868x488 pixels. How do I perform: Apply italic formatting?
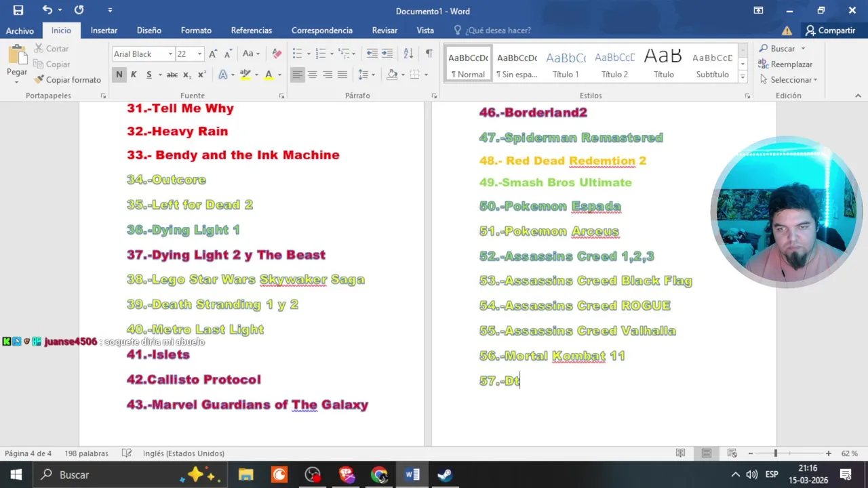(x=134, y=75)
